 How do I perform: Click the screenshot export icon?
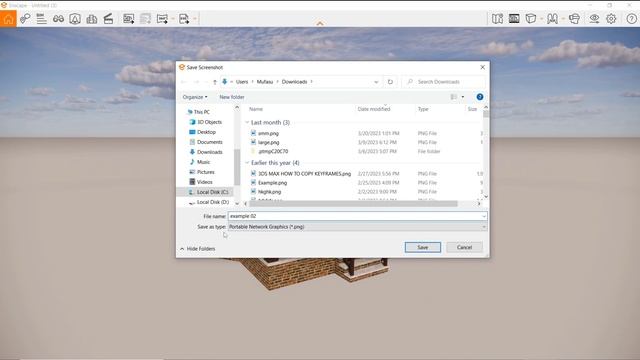[129, 19]
